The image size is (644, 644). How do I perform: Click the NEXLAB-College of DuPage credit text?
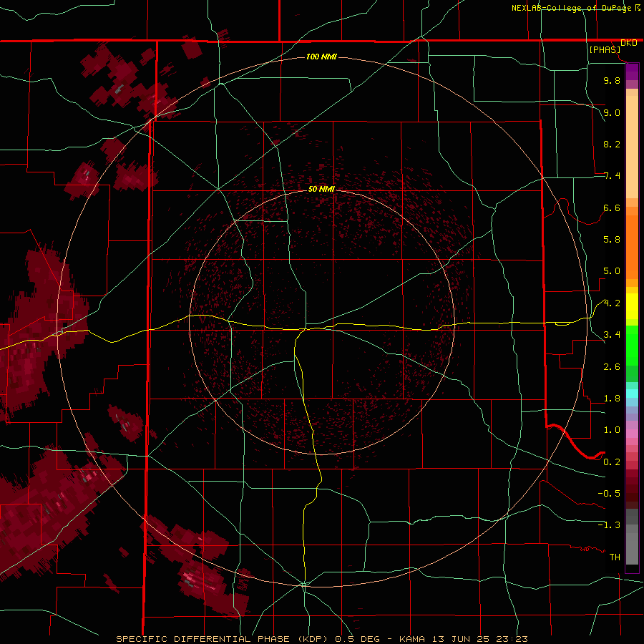point(571,8)
